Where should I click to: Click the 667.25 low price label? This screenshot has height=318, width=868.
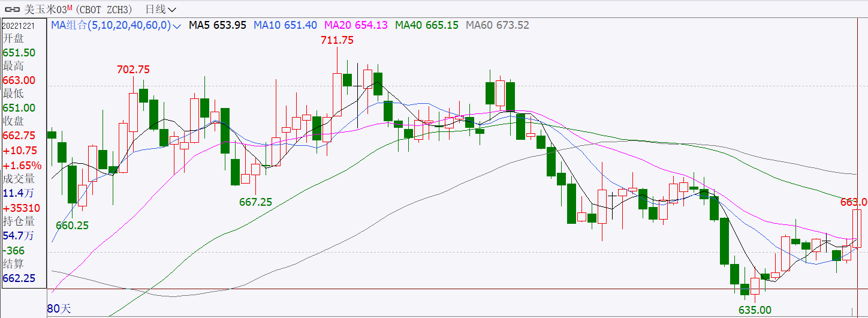[255, 202]
